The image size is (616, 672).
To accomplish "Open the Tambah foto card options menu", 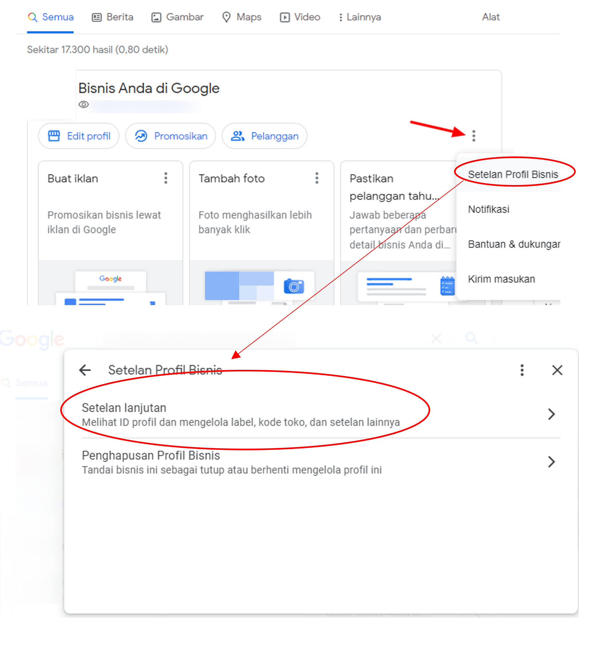I will point(317,178).
